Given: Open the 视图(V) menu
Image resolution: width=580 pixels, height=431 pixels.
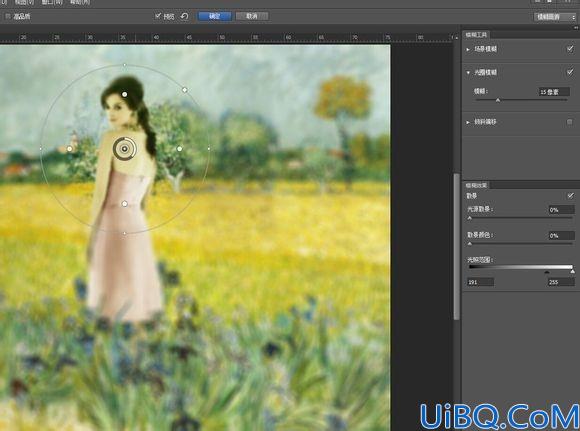Looking at the screenshot, I should (x=24, y=2).
